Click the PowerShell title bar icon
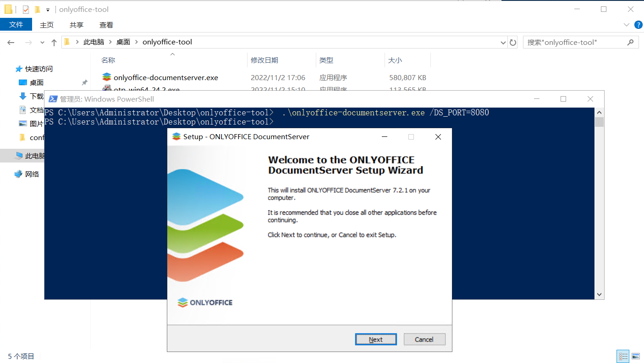This screenshot has width=644, height=363. point(53,99)
